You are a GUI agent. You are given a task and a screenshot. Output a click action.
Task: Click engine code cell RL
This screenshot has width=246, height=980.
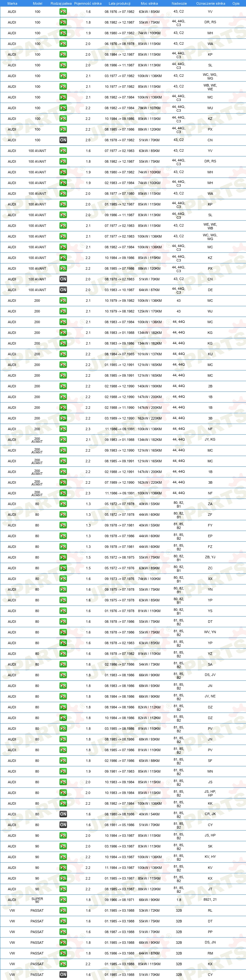click(x=210, y=910)
